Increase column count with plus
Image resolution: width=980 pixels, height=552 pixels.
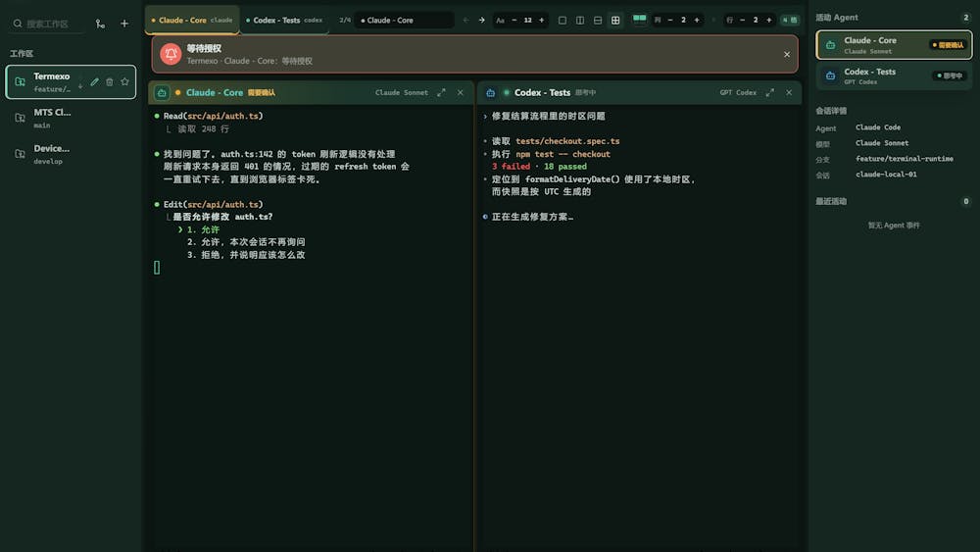[x=697, y=20]
